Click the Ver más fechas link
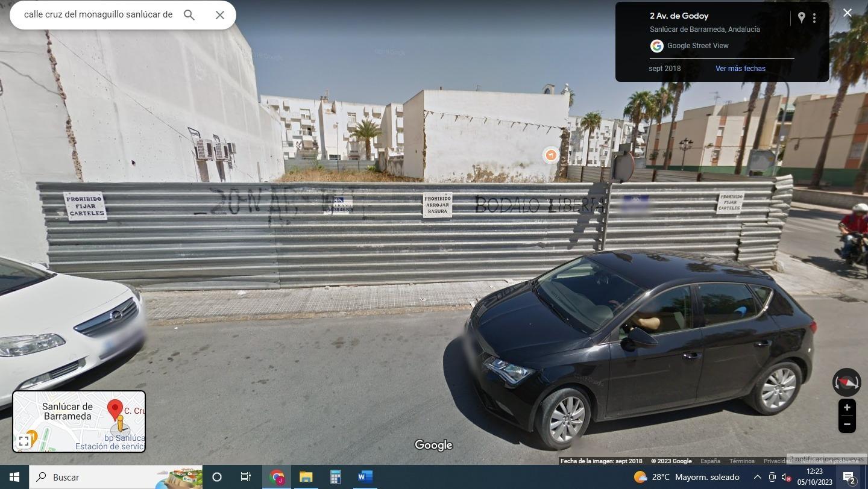868x489 pixels. tap(740, 69)
